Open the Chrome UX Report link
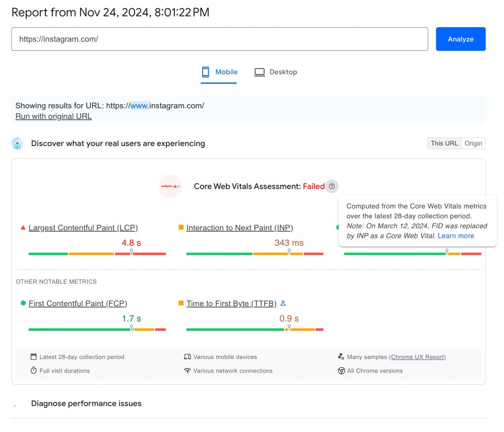504x432 pixels. tap(417, 357)
